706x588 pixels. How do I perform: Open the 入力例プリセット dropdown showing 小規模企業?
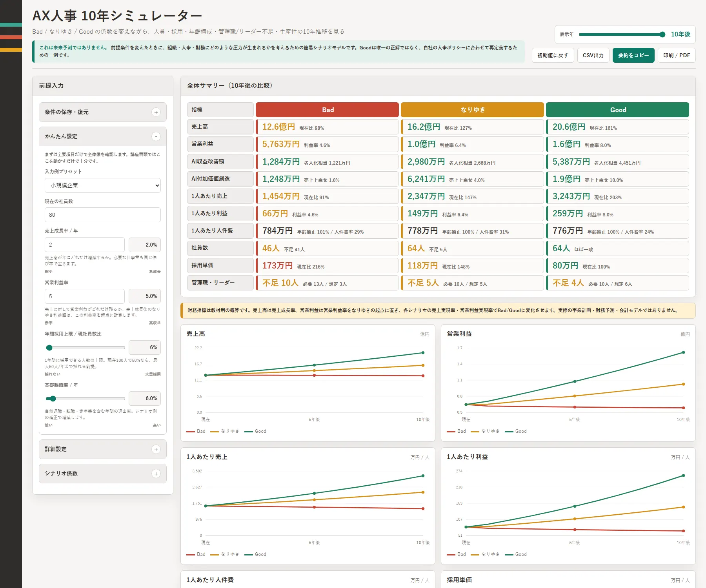point(103,185)
